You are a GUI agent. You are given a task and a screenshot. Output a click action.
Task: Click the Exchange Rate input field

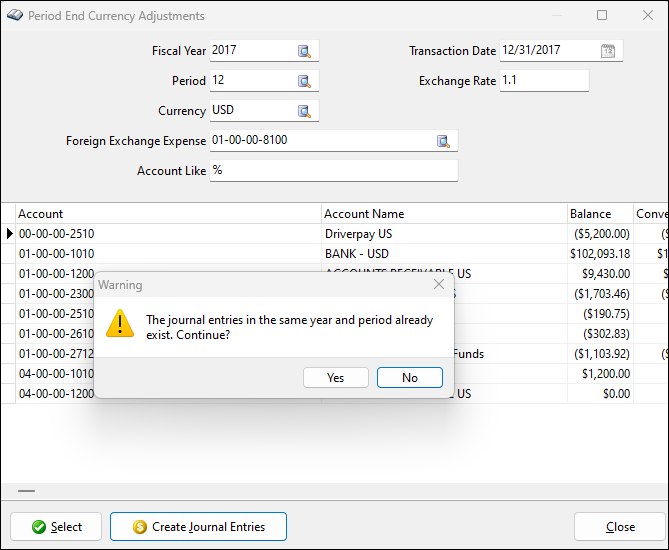(543, 81)
